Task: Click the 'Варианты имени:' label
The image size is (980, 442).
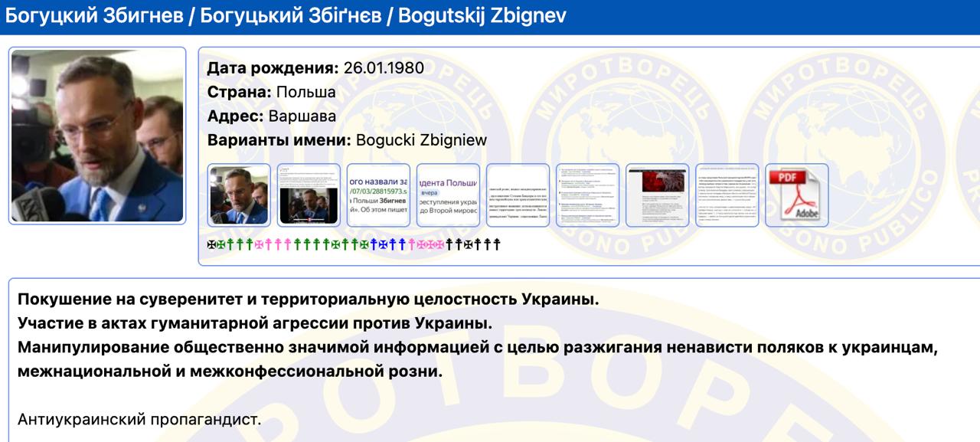Action: tap(279, 141)
